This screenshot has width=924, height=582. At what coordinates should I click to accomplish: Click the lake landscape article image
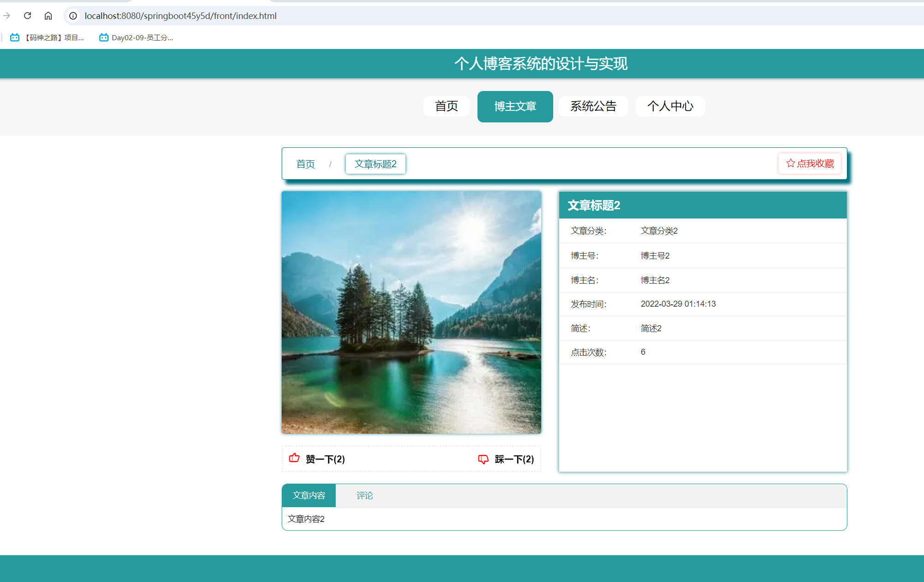pyautogui.click(x=411, y=312)
